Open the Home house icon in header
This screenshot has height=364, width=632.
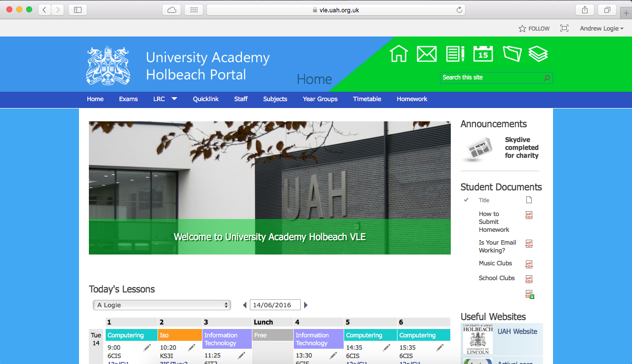[399, 53]
